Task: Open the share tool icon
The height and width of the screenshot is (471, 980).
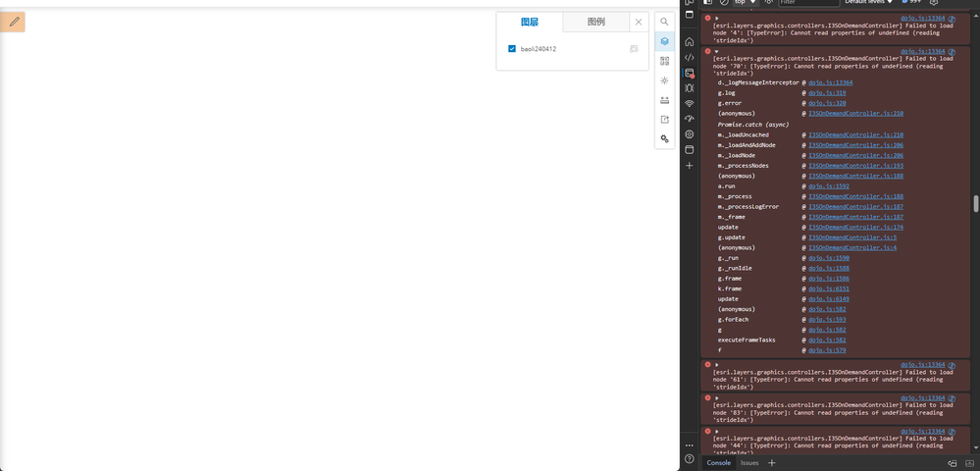Action: 664,120
